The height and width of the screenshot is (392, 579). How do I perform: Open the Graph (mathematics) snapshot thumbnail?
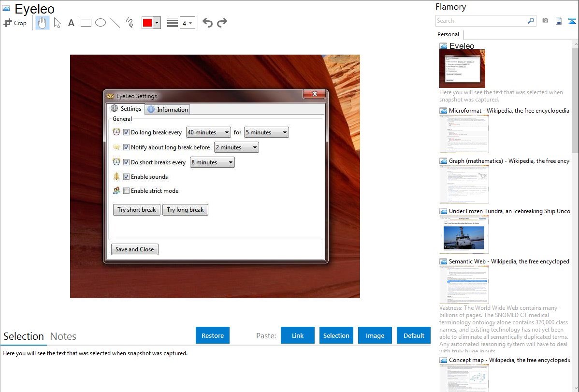(464, 184)
